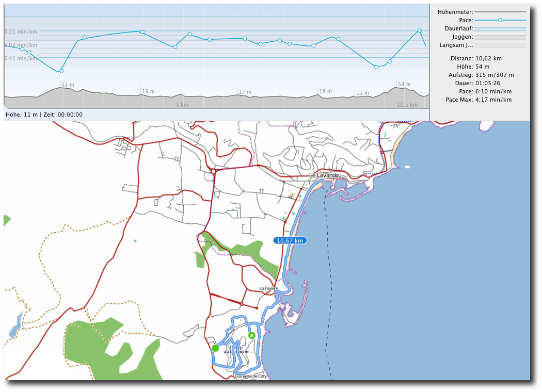Viewport: 542px width, 392px height.
Task: Click the 18 m elevation label
Action: coord(325,91)
